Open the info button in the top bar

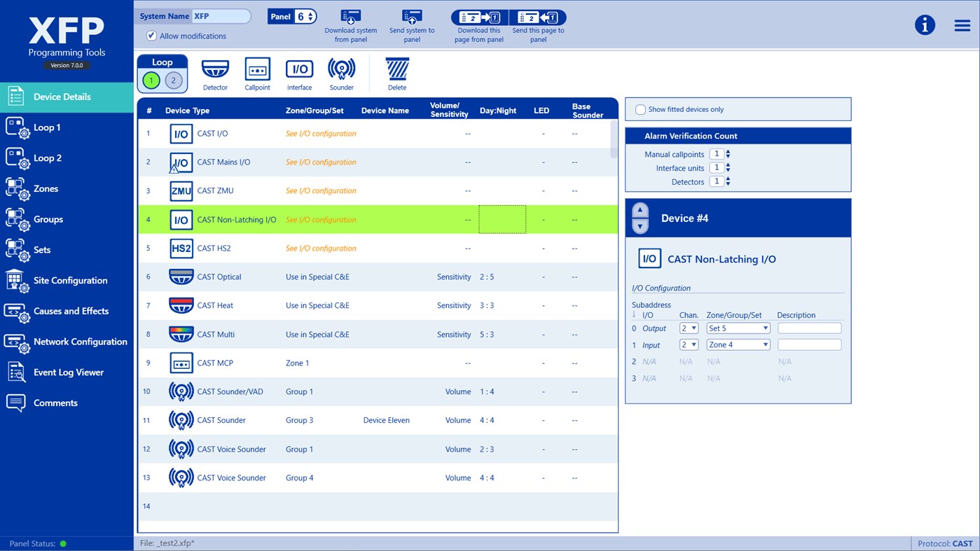[x=925, y=25]
